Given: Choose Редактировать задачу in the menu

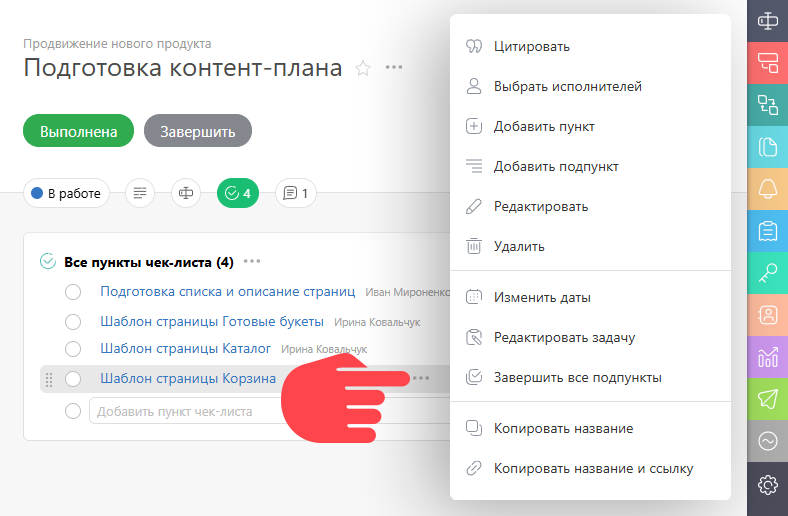Looking at the screenshot, I should [x=590, y=338].
